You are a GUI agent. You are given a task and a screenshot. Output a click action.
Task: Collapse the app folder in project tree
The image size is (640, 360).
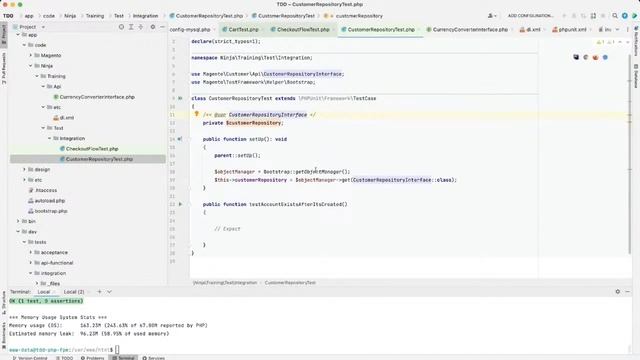pyautogui.click(x=18, y=35)
